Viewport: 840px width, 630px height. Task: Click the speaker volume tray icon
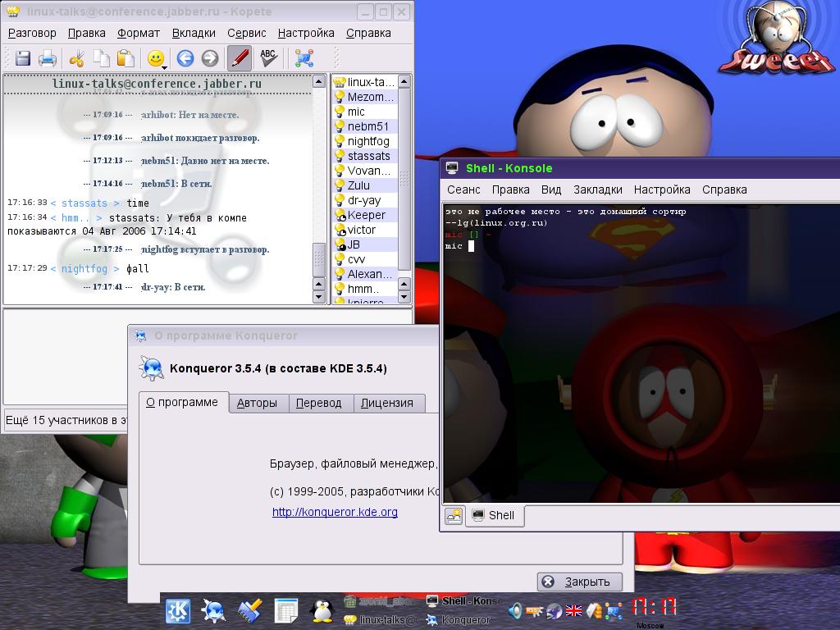[x=515, y=610]
